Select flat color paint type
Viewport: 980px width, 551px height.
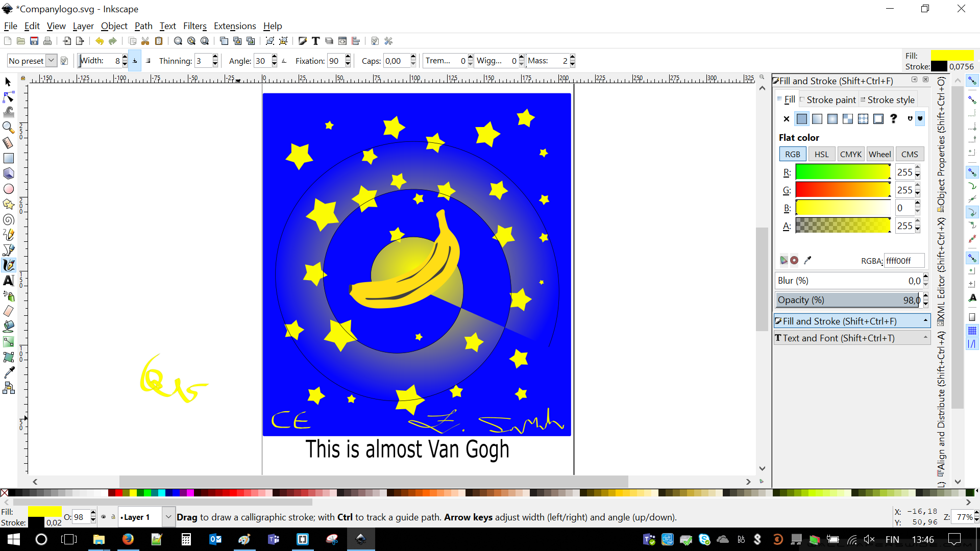pyautogui.click(x=802, y=119)
